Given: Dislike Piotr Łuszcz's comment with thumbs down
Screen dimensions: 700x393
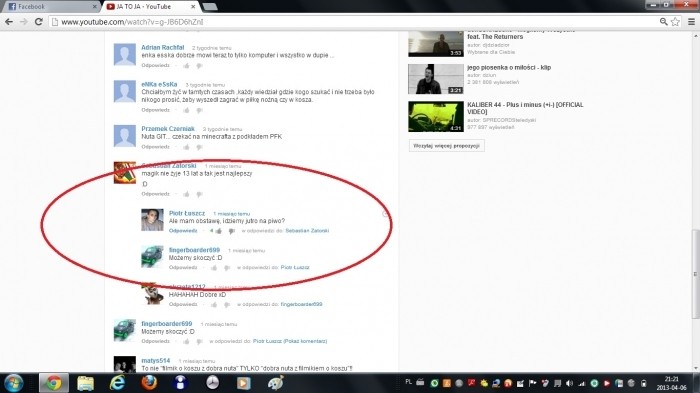Looking at the screenshot, I should 231,231.
